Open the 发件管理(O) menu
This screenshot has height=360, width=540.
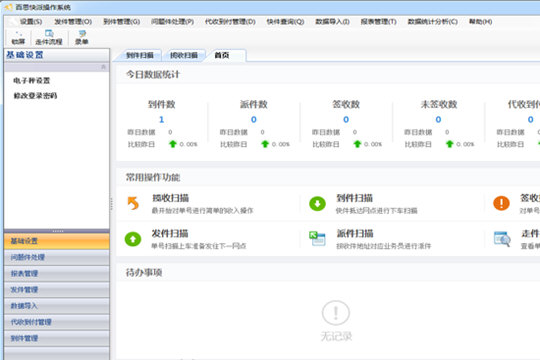73,22
